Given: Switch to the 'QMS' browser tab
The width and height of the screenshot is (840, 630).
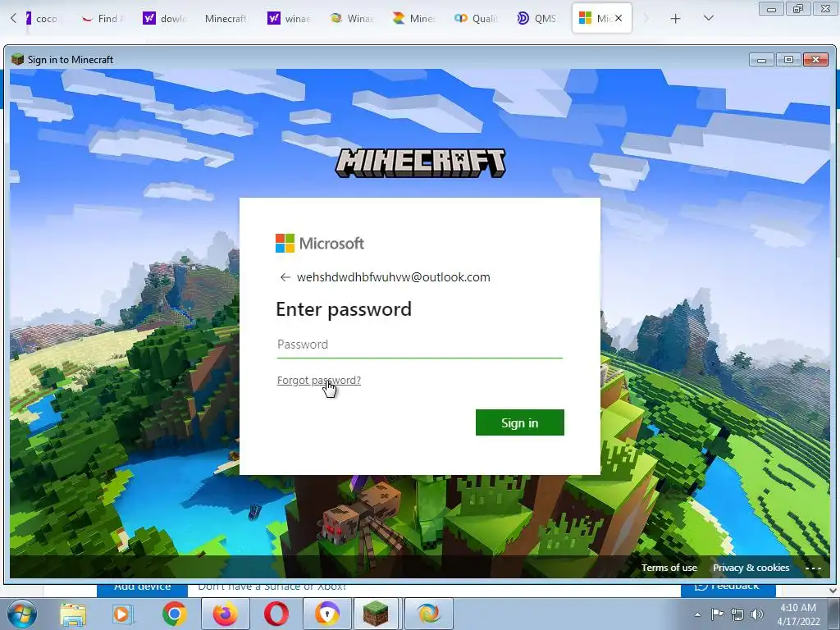Looking at the screenshot, I should 537,19.
